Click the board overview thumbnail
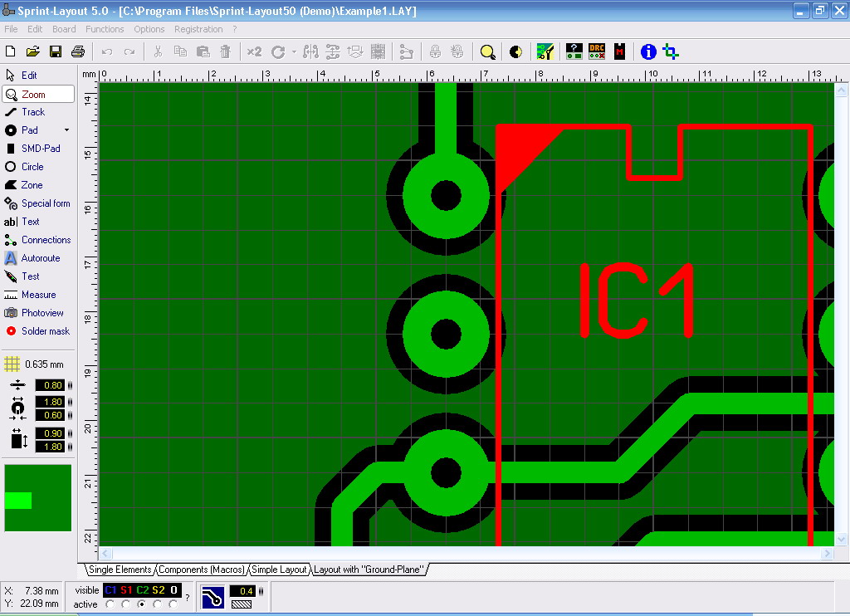850x616 pixels. click(38, 498)
